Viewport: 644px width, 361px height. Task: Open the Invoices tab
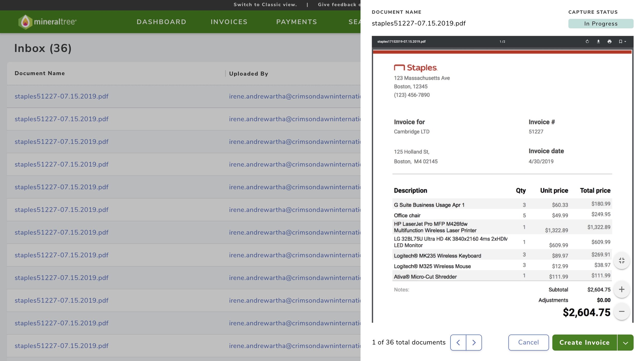pos(229,22)
